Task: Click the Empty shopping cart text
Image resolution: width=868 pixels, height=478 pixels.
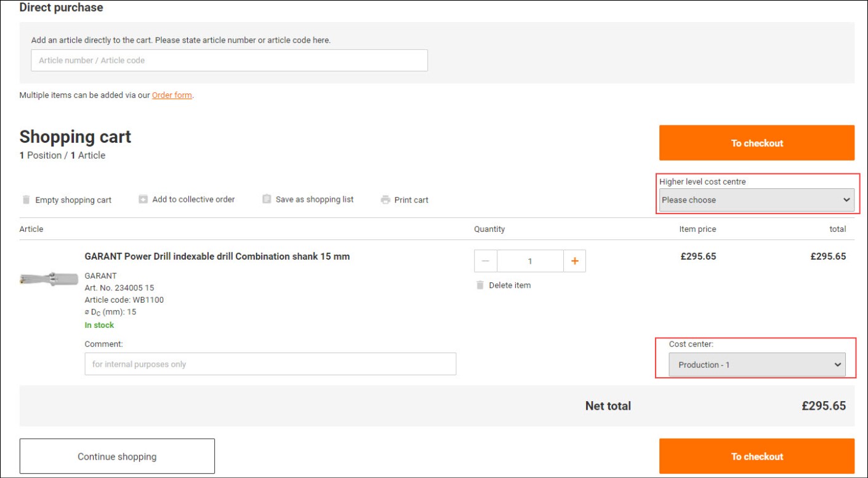Action: (73, 200)
